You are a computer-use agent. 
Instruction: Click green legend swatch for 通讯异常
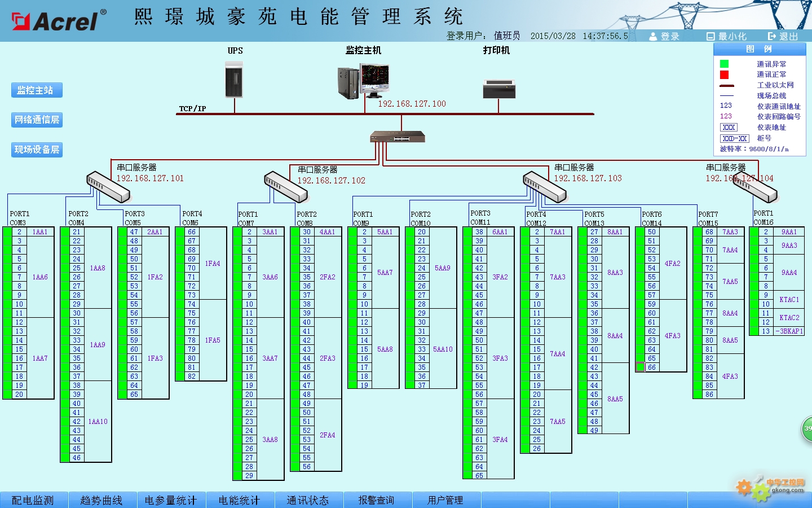click(x=725, y=64)
